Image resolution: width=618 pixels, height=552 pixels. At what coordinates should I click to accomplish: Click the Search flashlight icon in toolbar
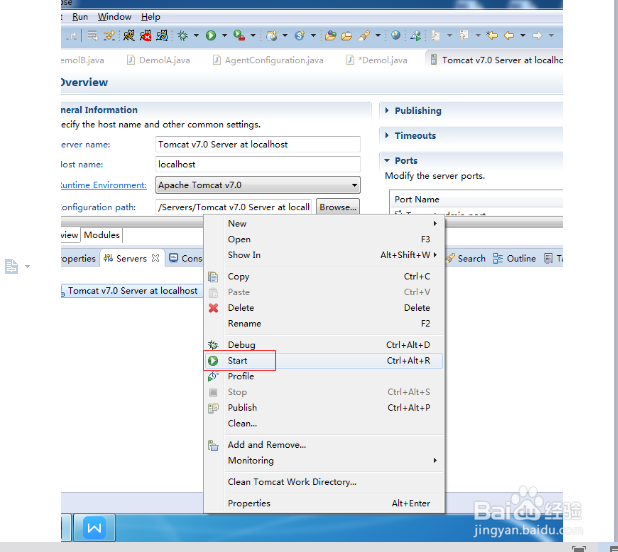click(x=364, y=36)
